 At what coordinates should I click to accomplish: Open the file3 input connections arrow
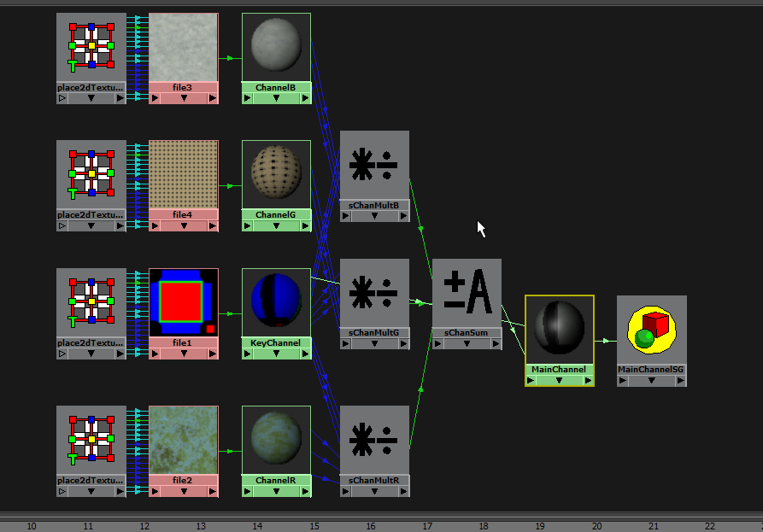(x=155, y=98)
